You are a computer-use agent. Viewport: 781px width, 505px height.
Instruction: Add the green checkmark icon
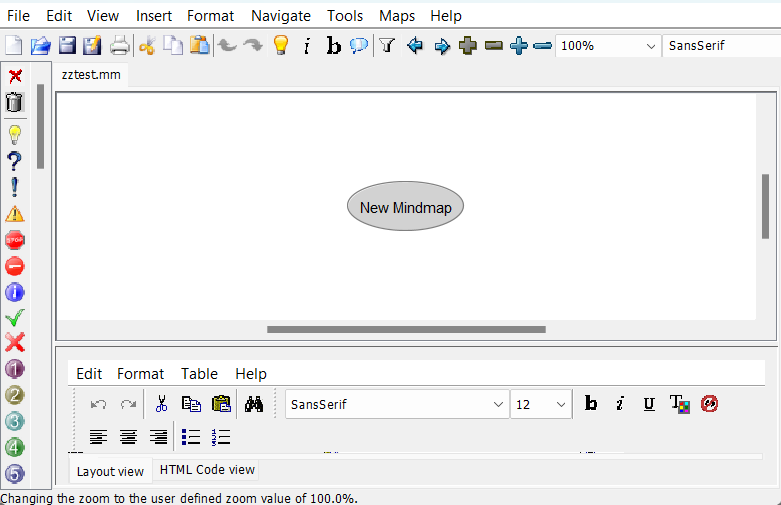(15, 317)
